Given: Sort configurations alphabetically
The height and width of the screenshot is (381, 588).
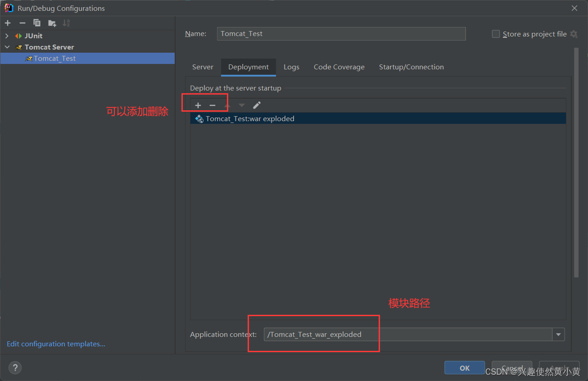Looking at the screenshot, I should coord(66,23).
